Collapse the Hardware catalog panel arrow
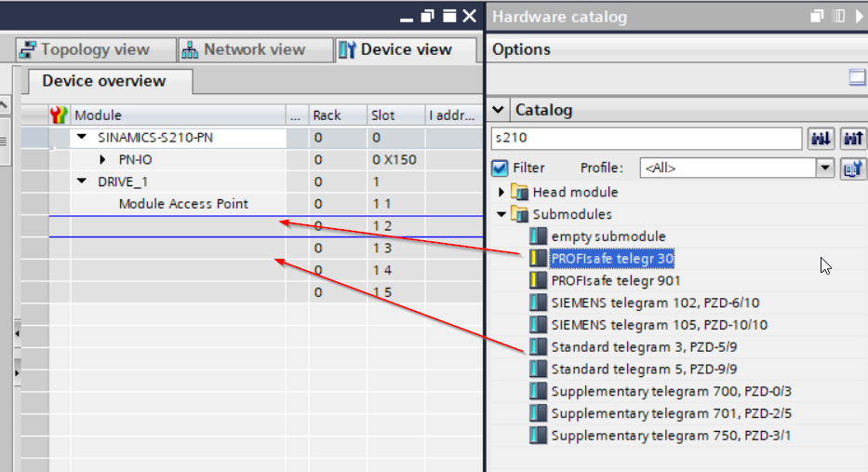The width and height of the screenshot is (868, 472). [859, 17]
